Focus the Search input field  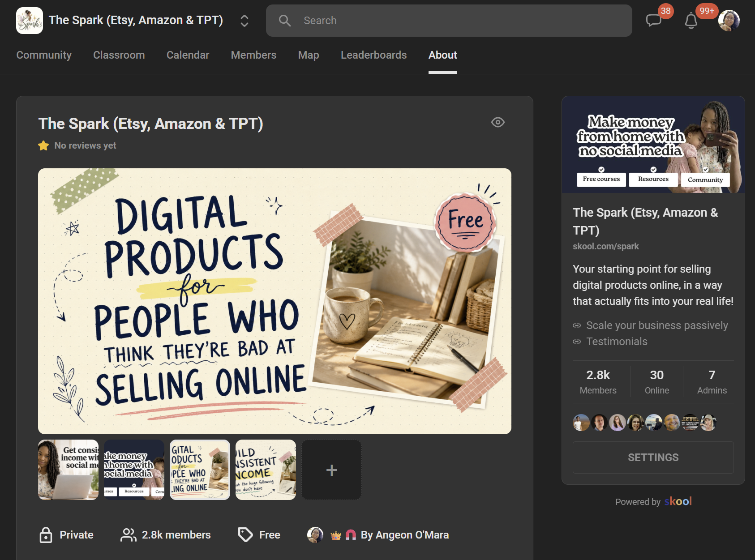click(x=449, y=21)
